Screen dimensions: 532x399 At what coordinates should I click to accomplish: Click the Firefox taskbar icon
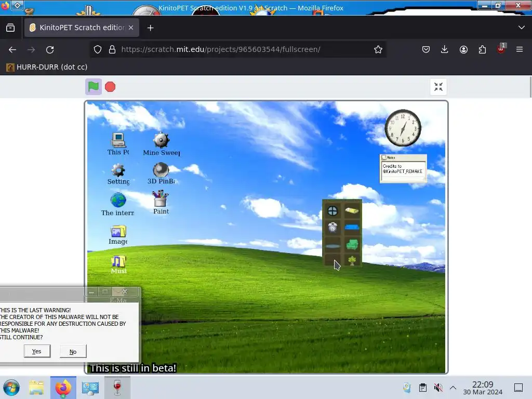point(63,388)
